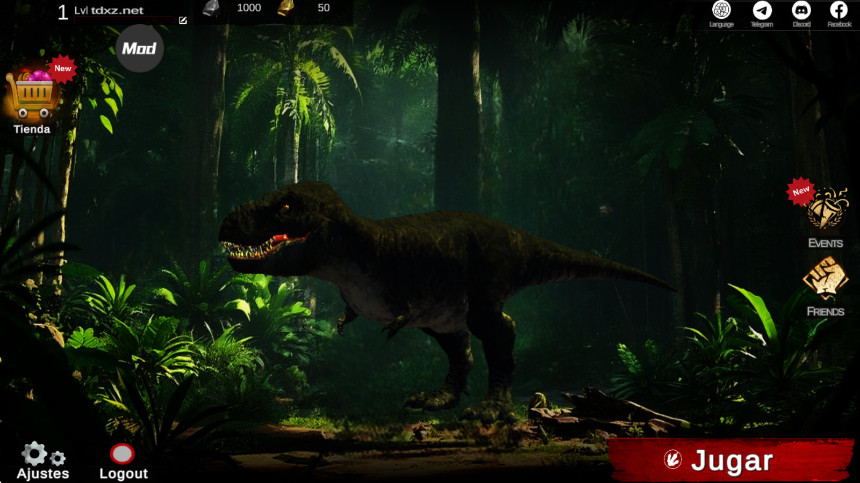Click the Tienda label text
The image size is (860, 483).
click(x=32, y=129)
